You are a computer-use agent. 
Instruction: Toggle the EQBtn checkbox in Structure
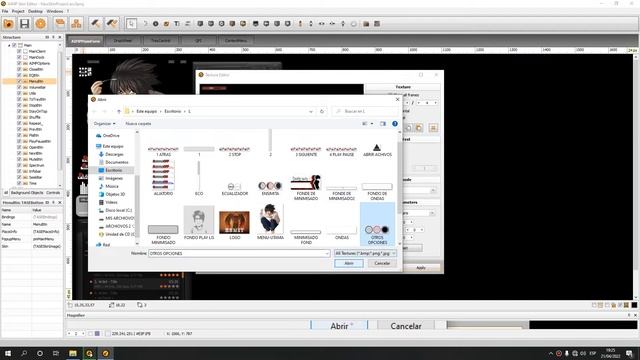[x=19, y=75]
